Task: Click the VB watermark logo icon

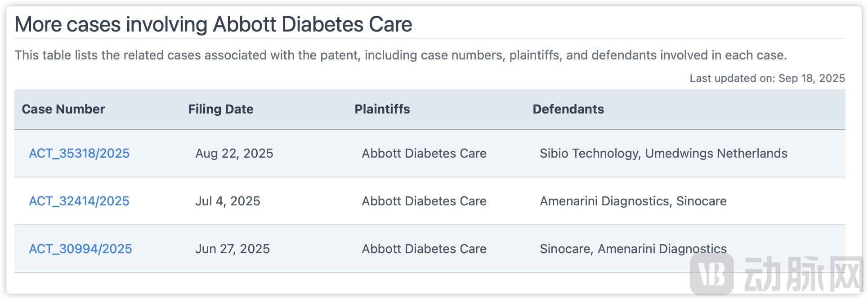Action: tap(712, 274)
